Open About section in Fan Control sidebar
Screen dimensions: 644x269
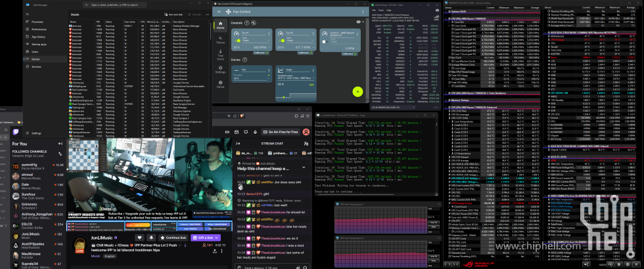point(220,84)
